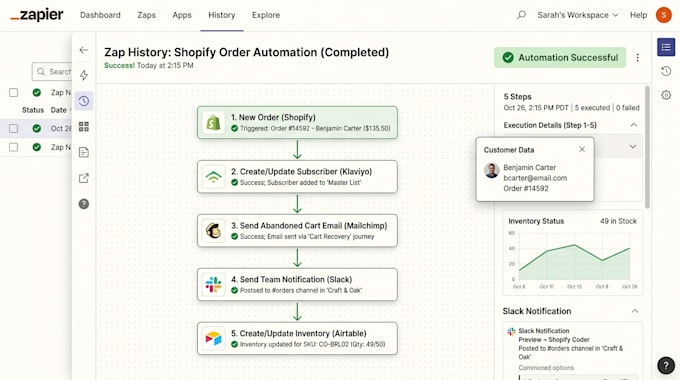
Task: Click green check icon in Automation Successful badge
Action: coord(508,57)
